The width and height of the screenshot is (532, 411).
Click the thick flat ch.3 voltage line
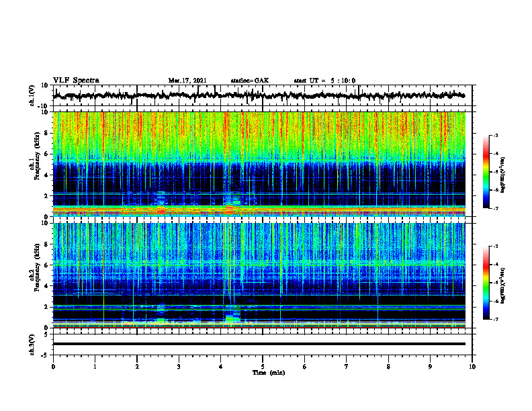pos(259,344)
